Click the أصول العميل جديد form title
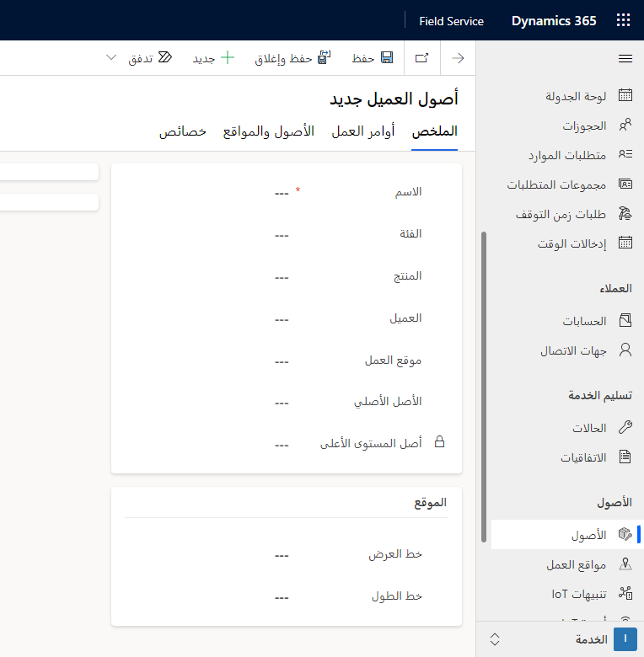The image size is (644, 657). click(394, 99)
